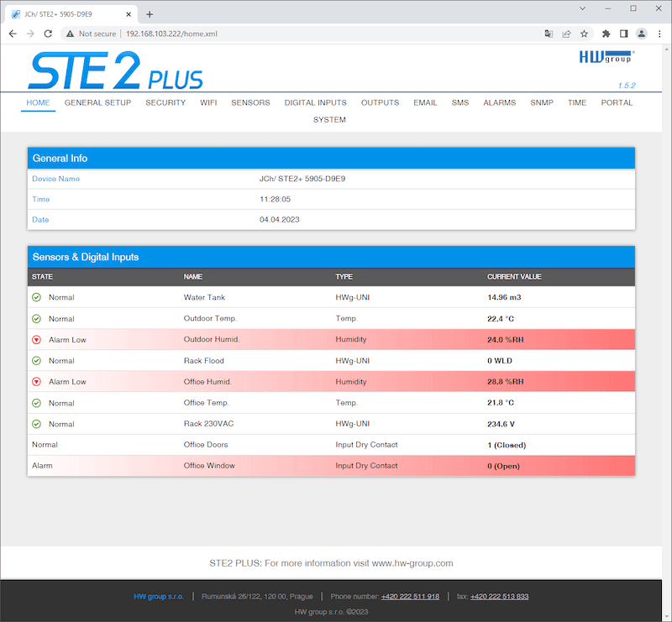
Task: Click inside the browser address bar
Action: coord(252,34)
